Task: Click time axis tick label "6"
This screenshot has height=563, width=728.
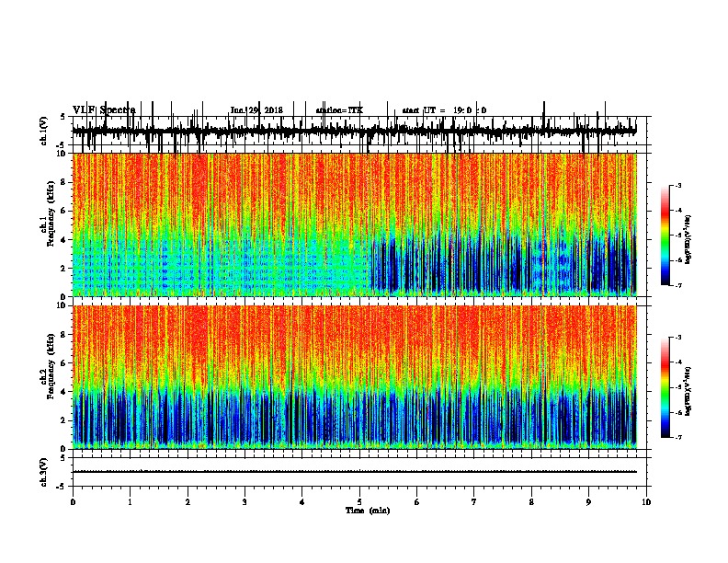Action: [x=417, y=502]
